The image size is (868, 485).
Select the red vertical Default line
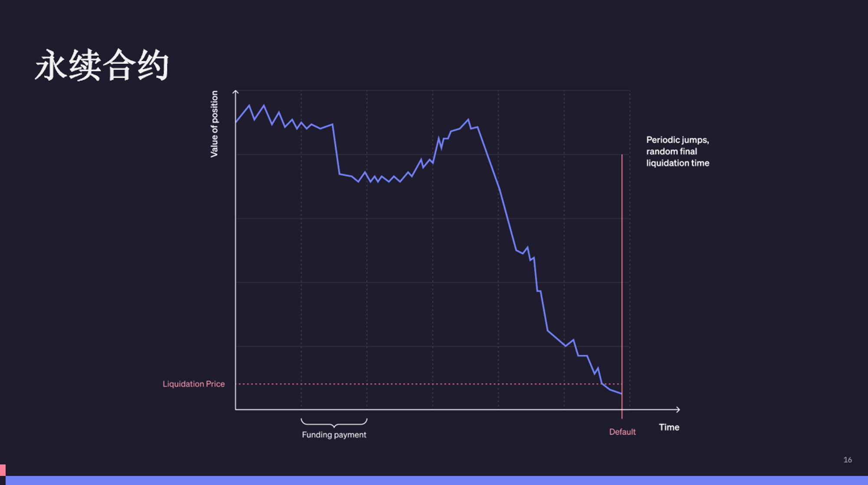coord(622,286)
